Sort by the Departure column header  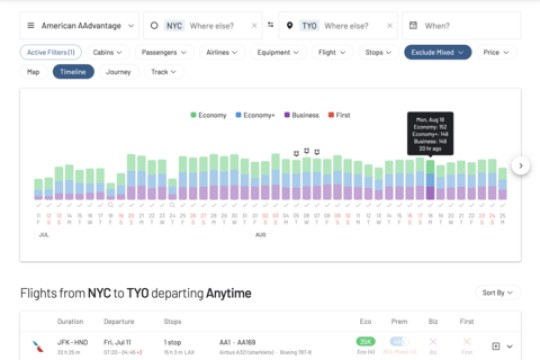[119, 321]
